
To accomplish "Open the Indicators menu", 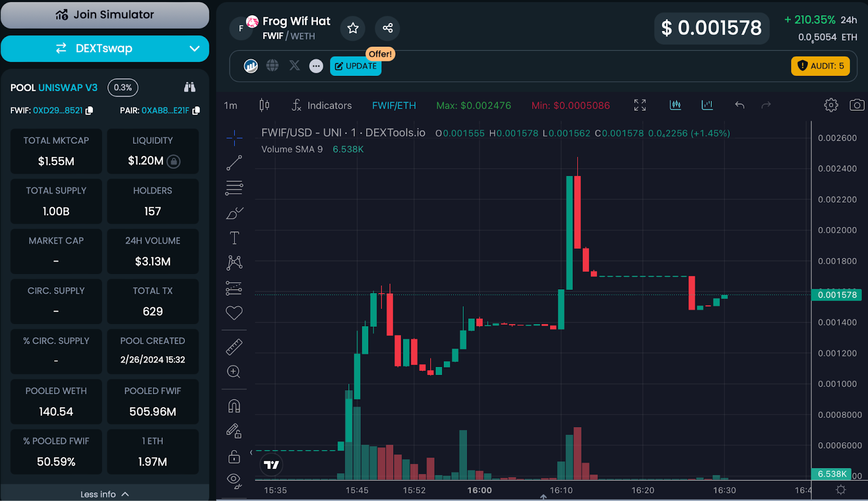I will click(x=322, y=105).
